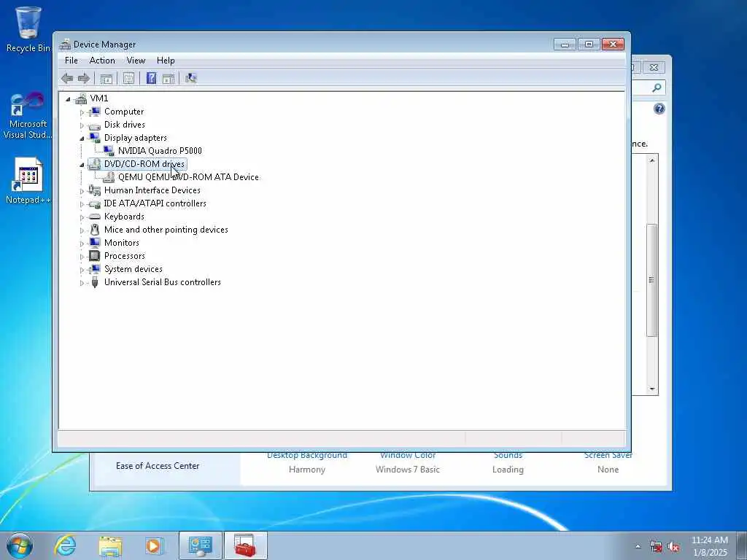Expand the Disk drives category
Screen dimensions: 747x560
82,125
